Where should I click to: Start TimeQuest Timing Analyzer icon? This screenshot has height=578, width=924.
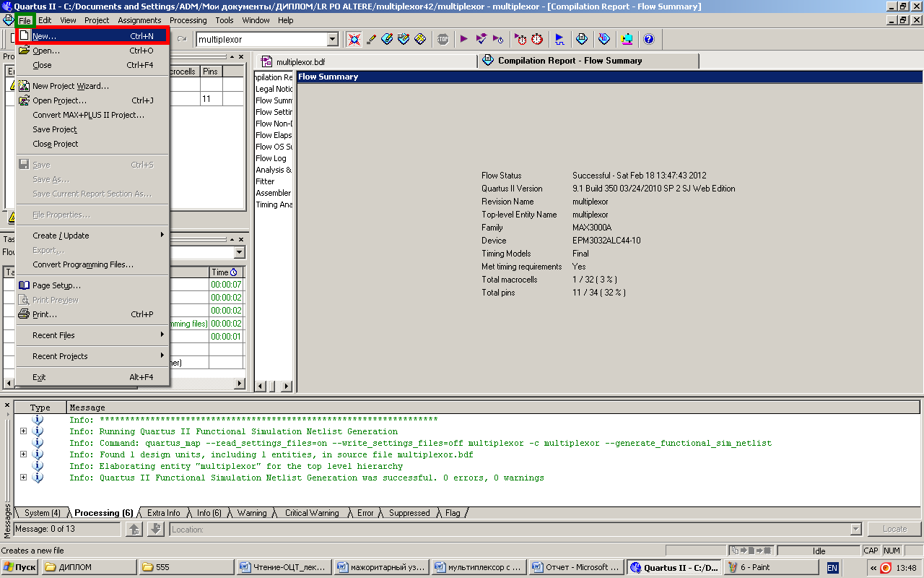click(x=520, y=39)
